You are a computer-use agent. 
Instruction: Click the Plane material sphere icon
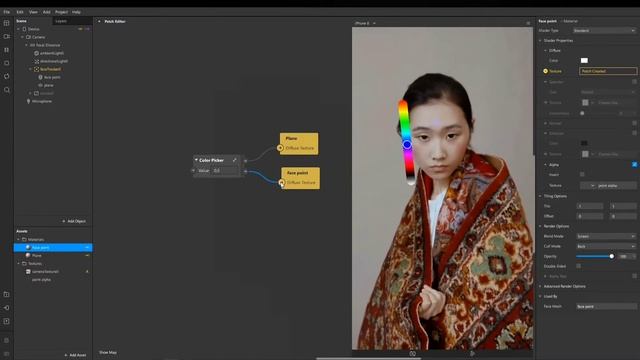pos(28,256)
